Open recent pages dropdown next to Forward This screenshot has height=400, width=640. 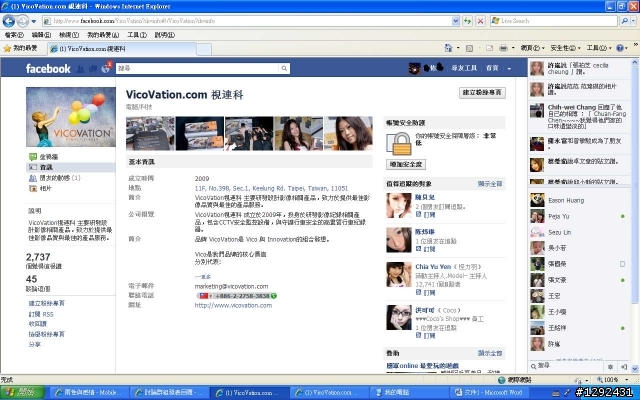34,21
